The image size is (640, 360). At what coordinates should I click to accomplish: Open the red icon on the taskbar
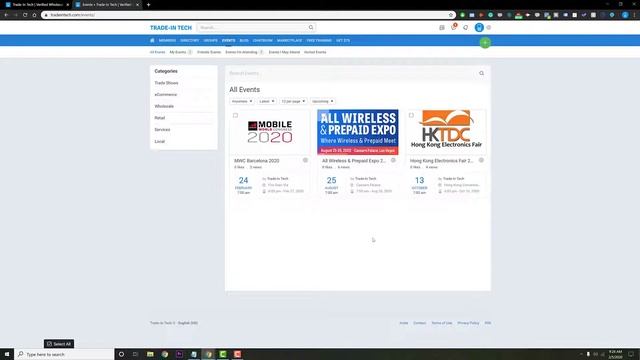click(x=238, y=354)
